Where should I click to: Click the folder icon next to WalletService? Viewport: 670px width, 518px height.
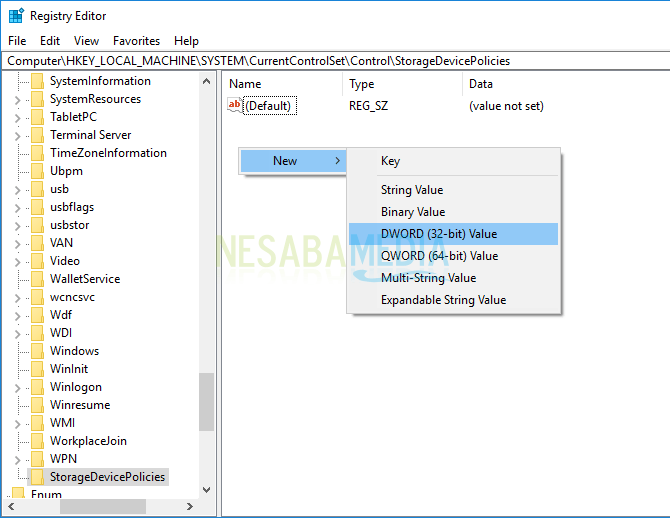(37, 279)
